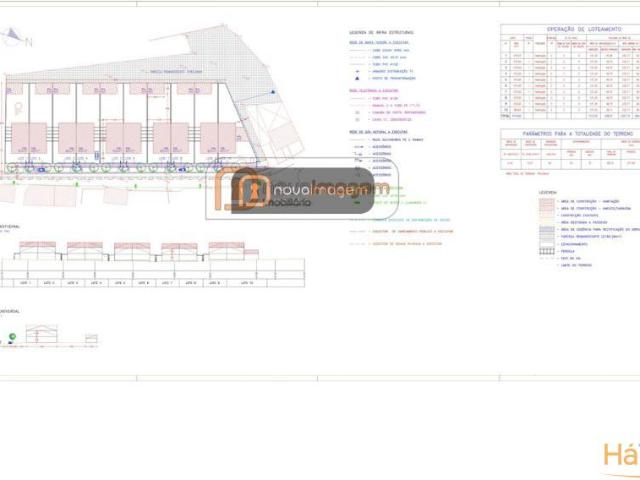Select the 'Parâmetros para a totalidade do terreno' heading

pos(578,134)
